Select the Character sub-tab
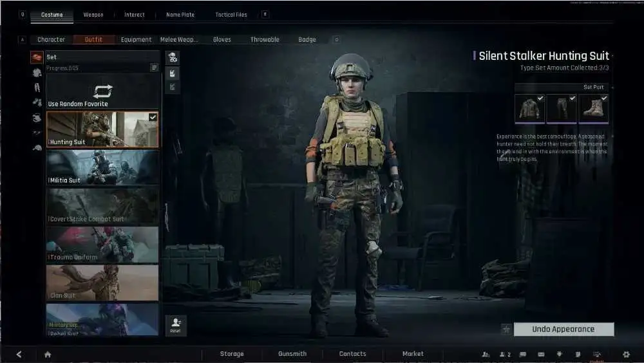Viewport: 644px width, 363px height. [x=51, y=39]
